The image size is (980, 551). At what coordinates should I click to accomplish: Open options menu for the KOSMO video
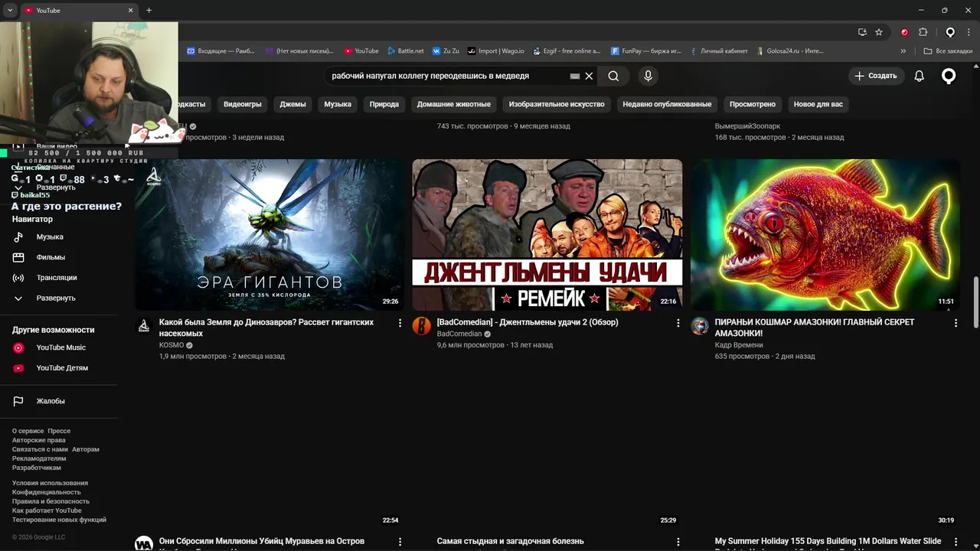[x=400, y=323]
